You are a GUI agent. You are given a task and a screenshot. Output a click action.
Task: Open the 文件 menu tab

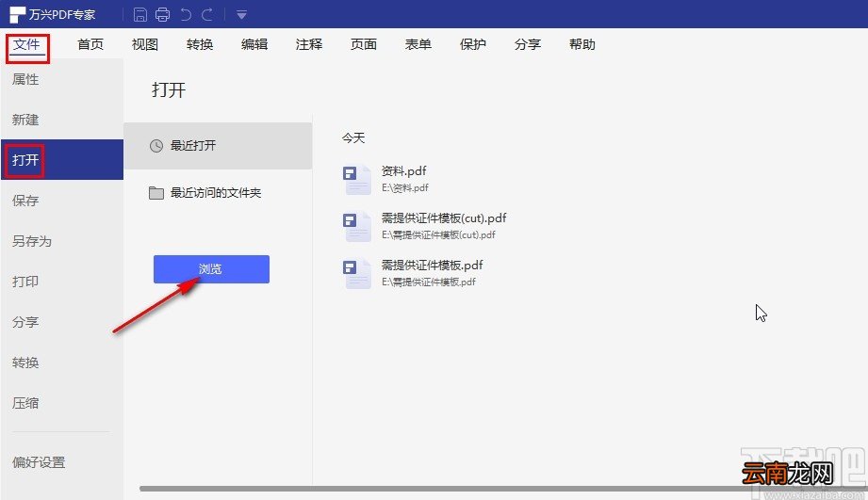(26, 44)
